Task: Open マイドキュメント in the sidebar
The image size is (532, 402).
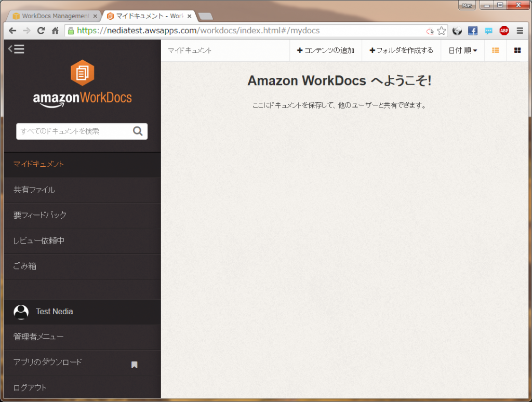Action: point(83,165)
